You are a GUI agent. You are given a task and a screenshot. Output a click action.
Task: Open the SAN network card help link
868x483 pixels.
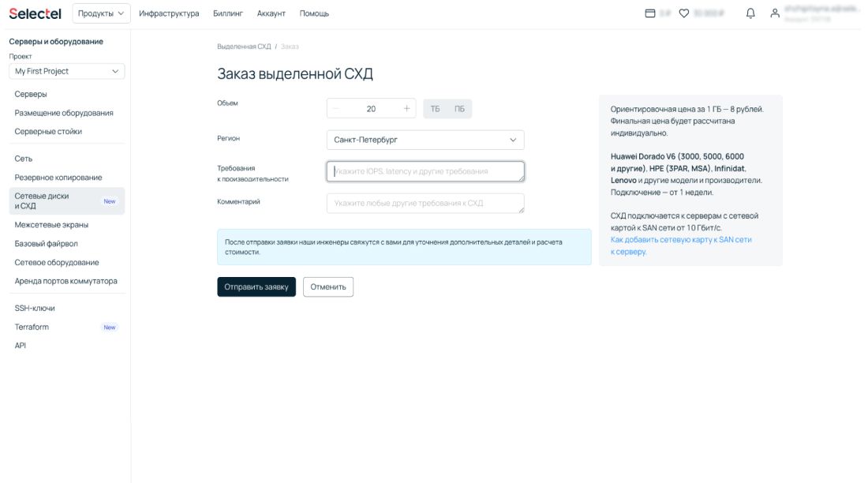click(x=680, y=240)
